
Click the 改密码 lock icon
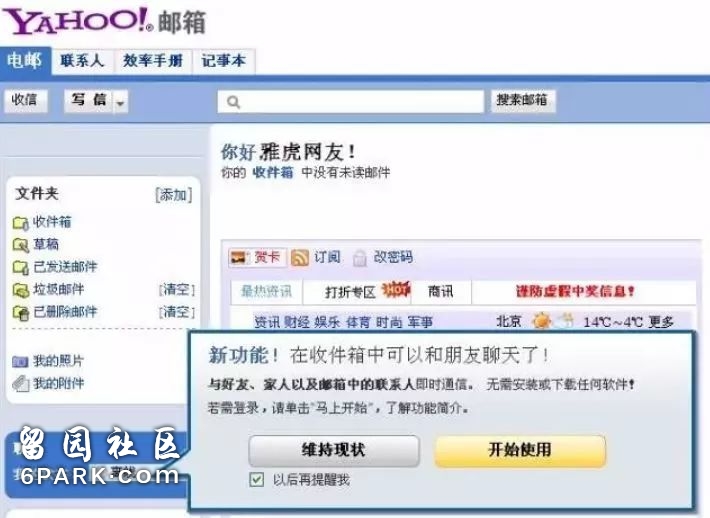360,258
